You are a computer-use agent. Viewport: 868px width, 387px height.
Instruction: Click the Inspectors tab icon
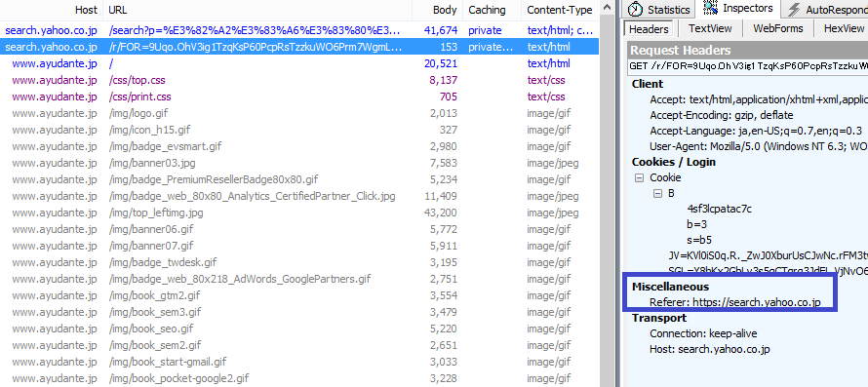click(710, 9)
